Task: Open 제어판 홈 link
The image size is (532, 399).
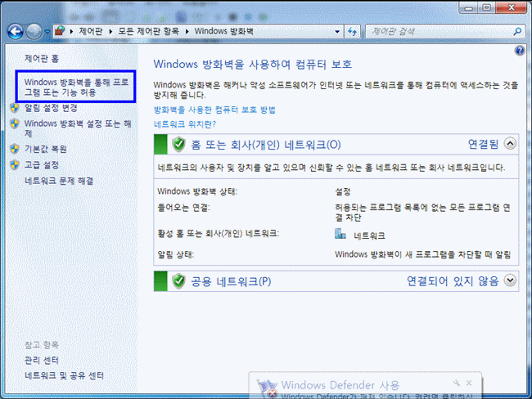Action: pyautogui.click(x=42, y=59)
